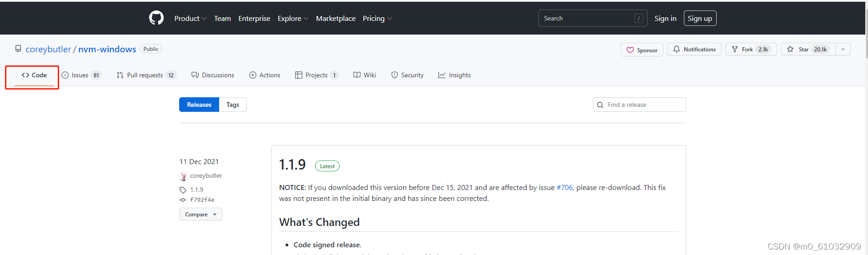Open the Enterprise page
The width and height of the screenshot is (868, 255).
tap(254, 18)
